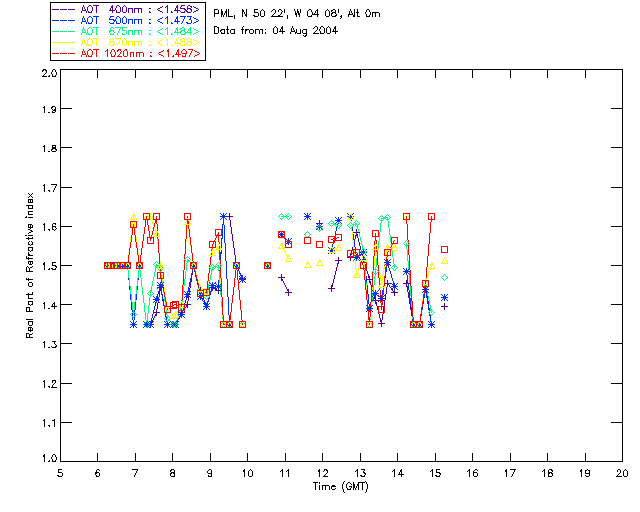Click the y-axis tick label "1.2"

tap(49, 384)
